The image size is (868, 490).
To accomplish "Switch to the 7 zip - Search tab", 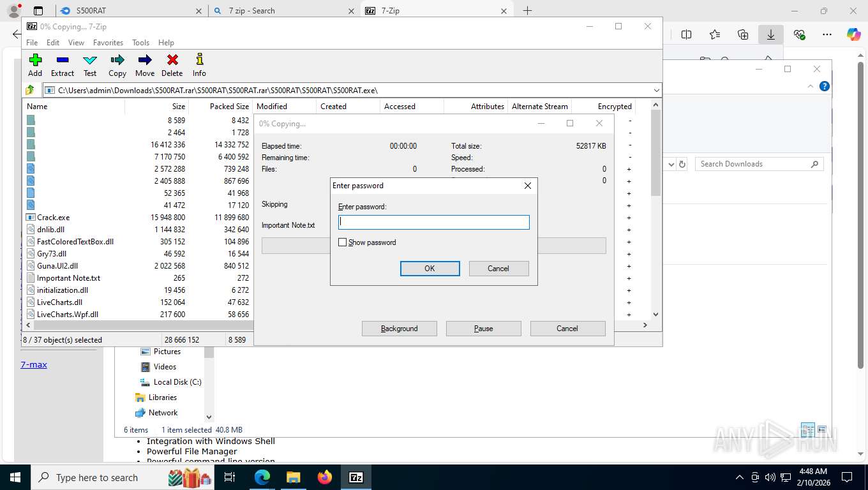I will point(285,11).
